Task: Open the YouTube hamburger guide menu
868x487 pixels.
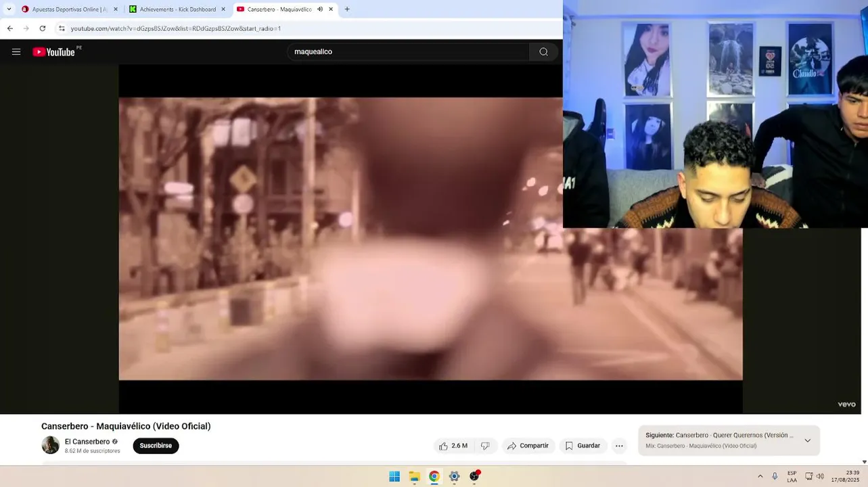Action: [16, 52]
